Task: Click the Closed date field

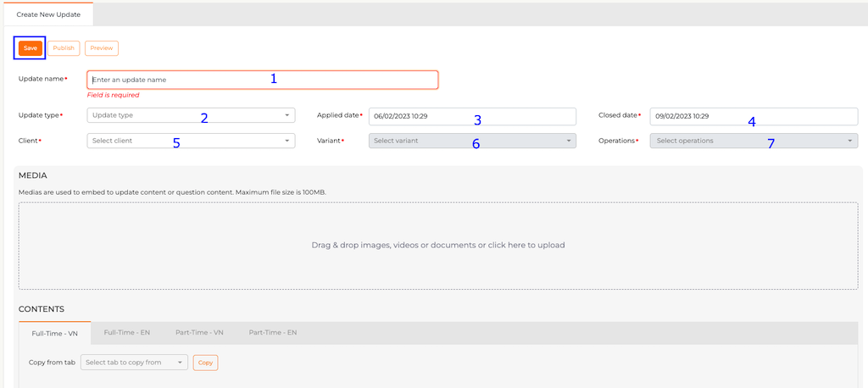Action: 753,116
